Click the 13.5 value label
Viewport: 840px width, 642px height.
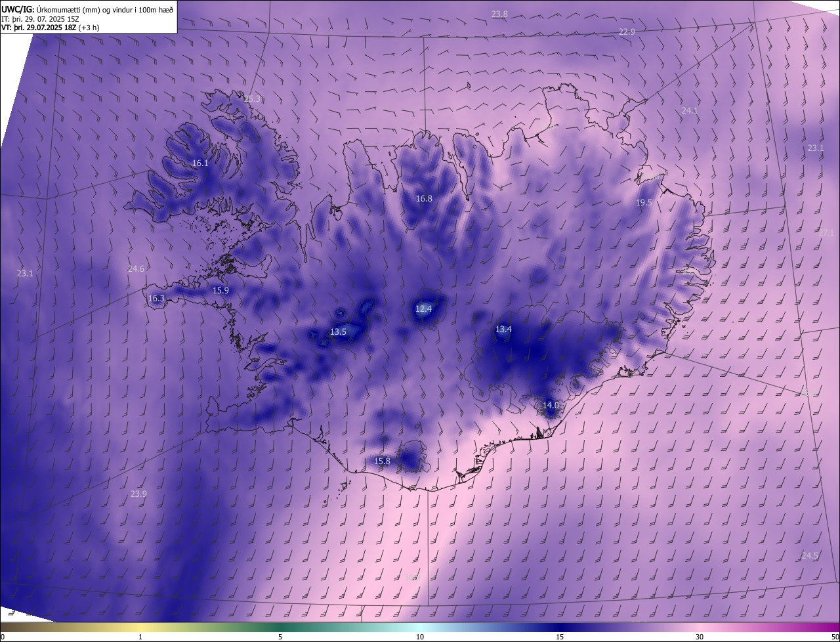point(338,332)
